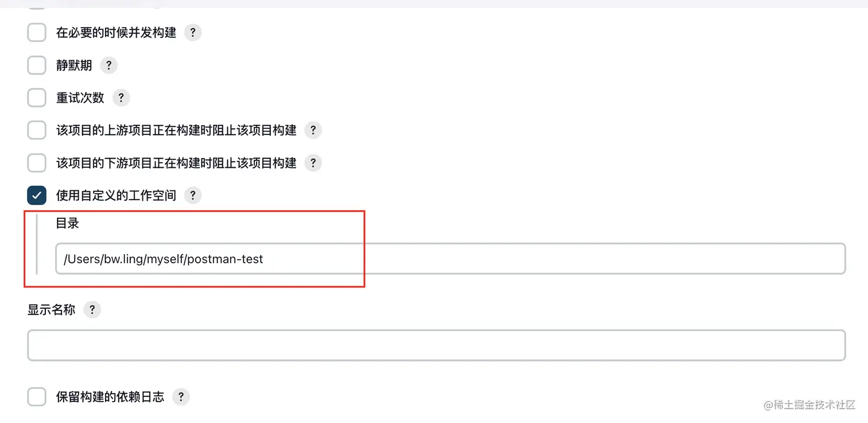Click the 静默期 label text
Image resolution: width=868 pixels, height=423 pixels.
[x=74, y=66]
